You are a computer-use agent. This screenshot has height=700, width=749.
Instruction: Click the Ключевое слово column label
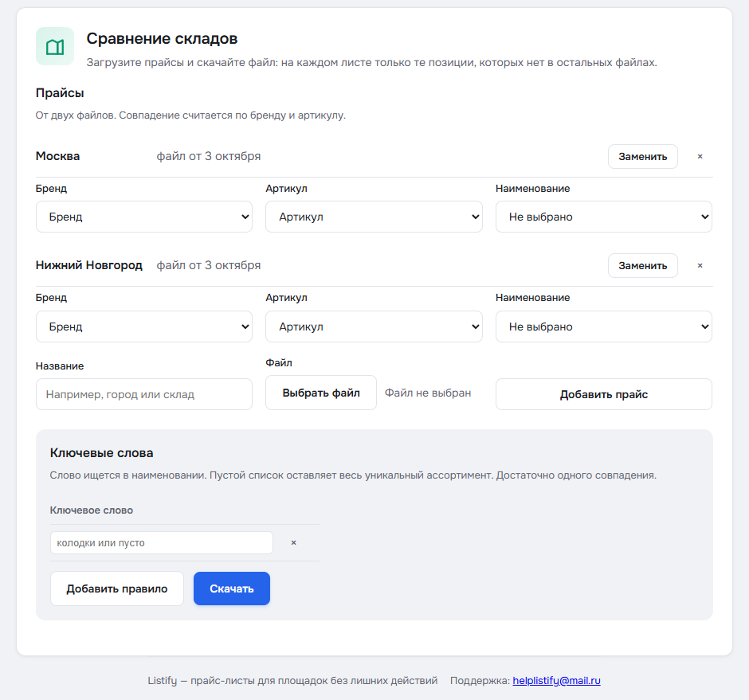coord(92,510)
